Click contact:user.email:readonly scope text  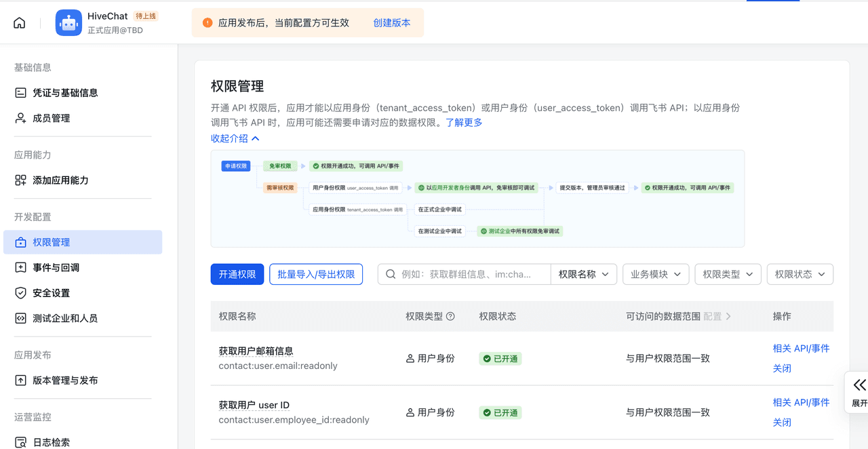point(278,366)
